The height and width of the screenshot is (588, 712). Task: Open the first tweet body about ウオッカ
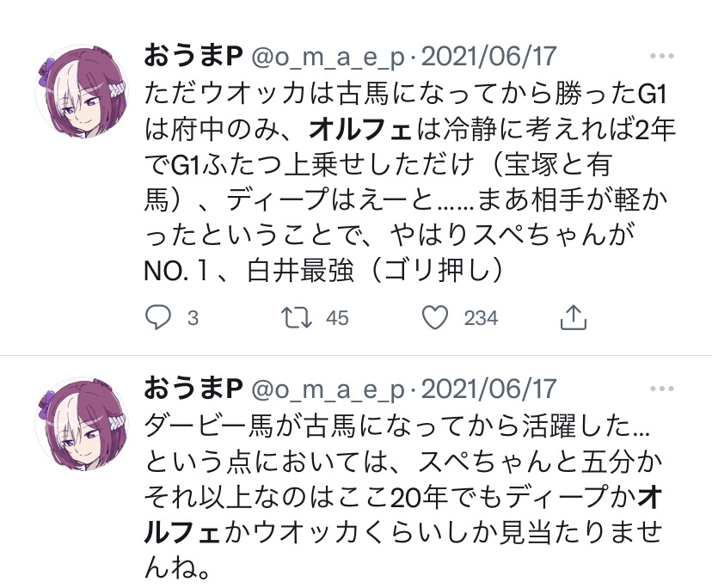409,182
